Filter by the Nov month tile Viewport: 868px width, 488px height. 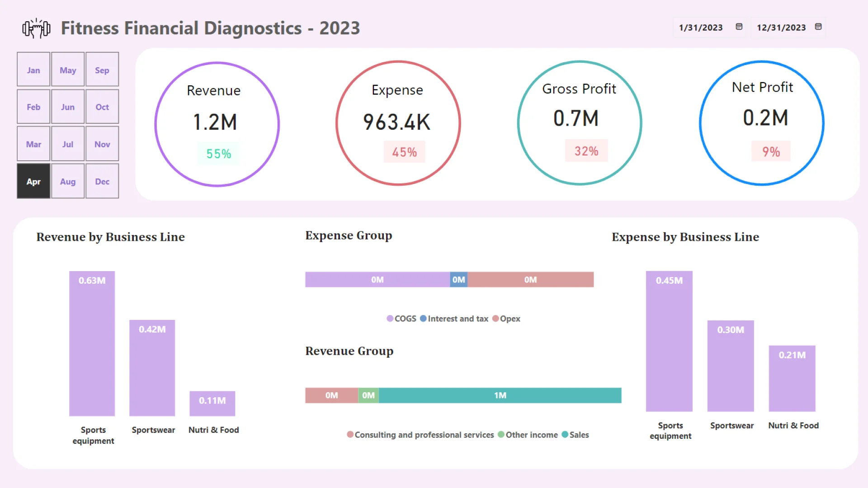coord(102,144)
